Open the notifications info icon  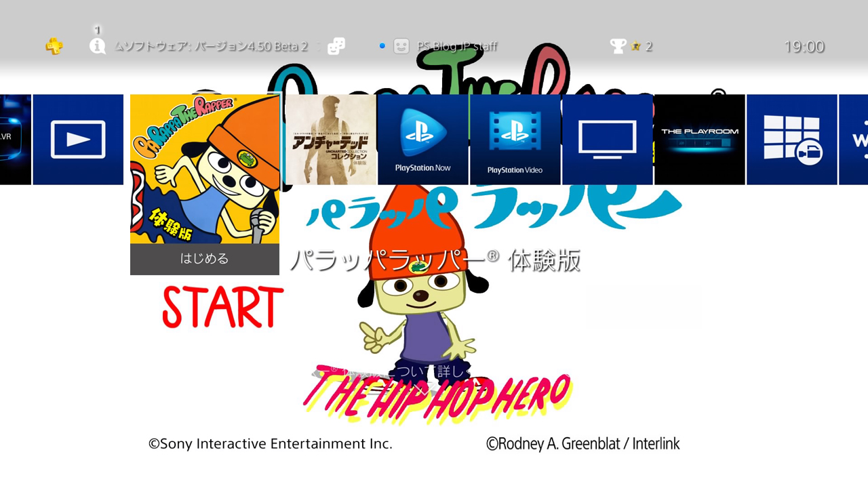(97, 46)
